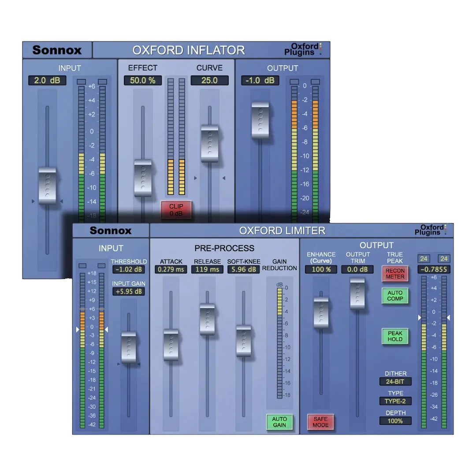Click the RELEASE fader handle
This screenshot has height=476, width=476.
pos(207,320)
